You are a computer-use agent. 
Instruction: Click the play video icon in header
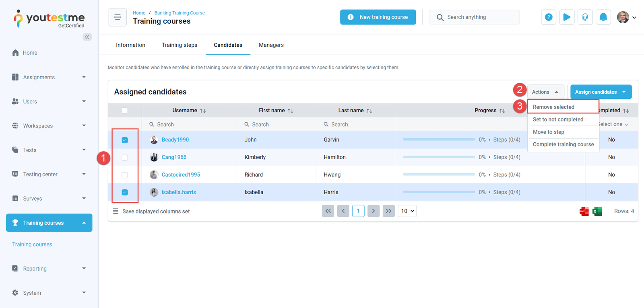pos(567,17)
